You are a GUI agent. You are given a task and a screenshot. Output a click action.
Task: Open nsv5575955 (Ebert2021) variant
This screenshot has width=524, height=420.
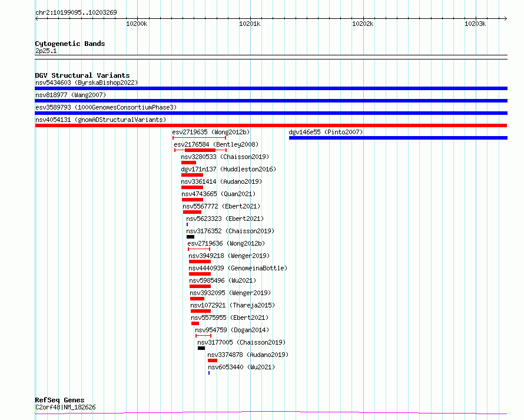[230, 318]
